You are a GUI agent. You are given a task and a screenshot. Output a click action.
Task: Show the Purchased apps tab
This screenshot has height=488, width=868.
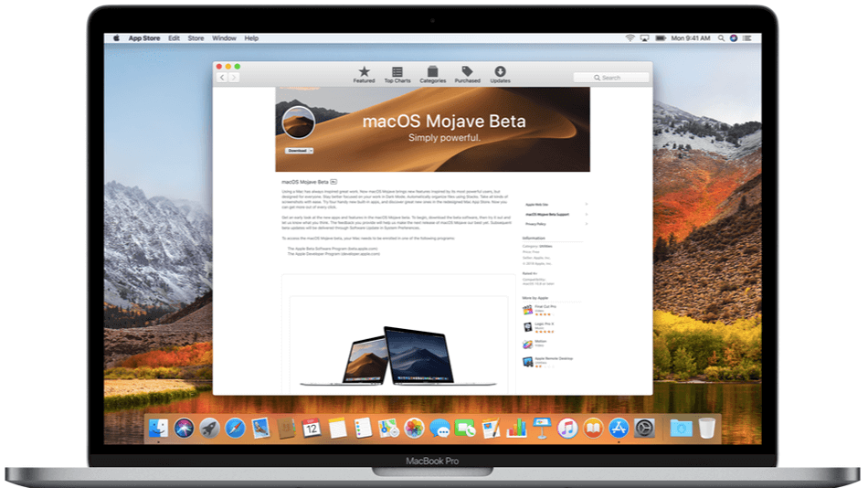click(x=467, y=74)
